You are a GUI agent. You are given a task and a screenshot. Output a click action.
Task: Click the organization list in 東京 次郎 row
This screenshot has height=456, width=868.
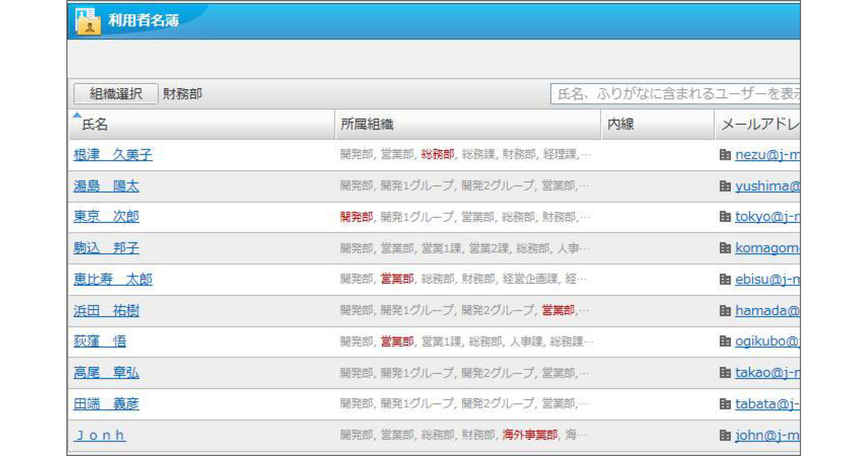pyautogui.click(x=466, y=217)
